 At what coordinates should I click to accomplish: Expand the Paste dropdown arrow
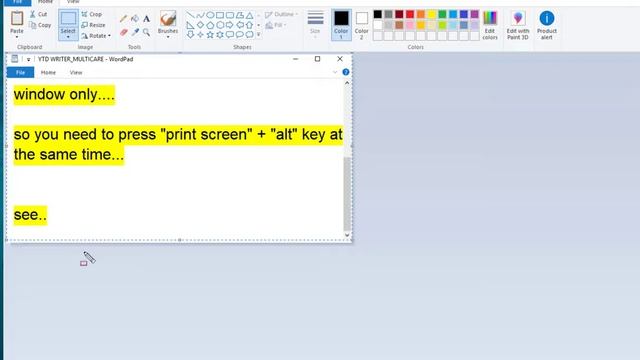17,37
